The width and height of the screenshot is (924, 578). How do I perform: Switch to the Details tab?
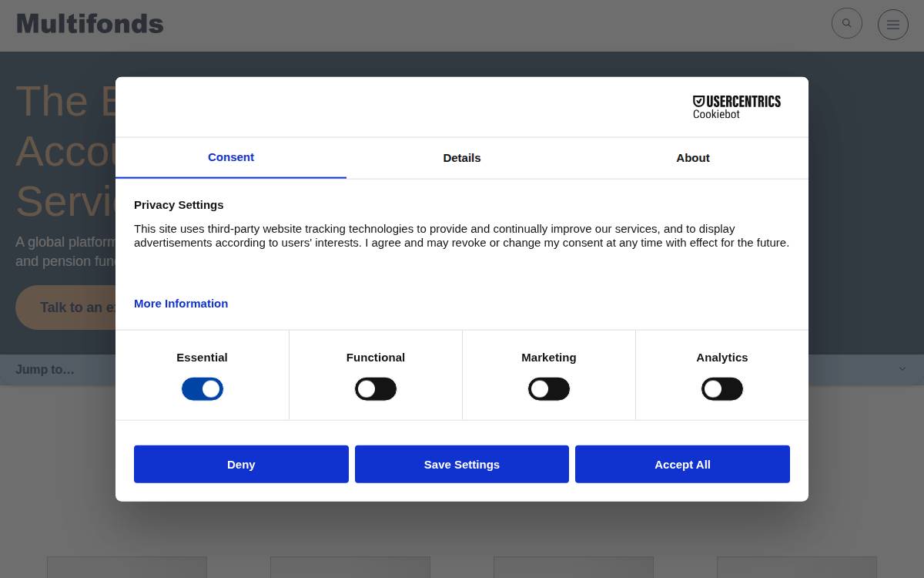click(x=462, y=158)
